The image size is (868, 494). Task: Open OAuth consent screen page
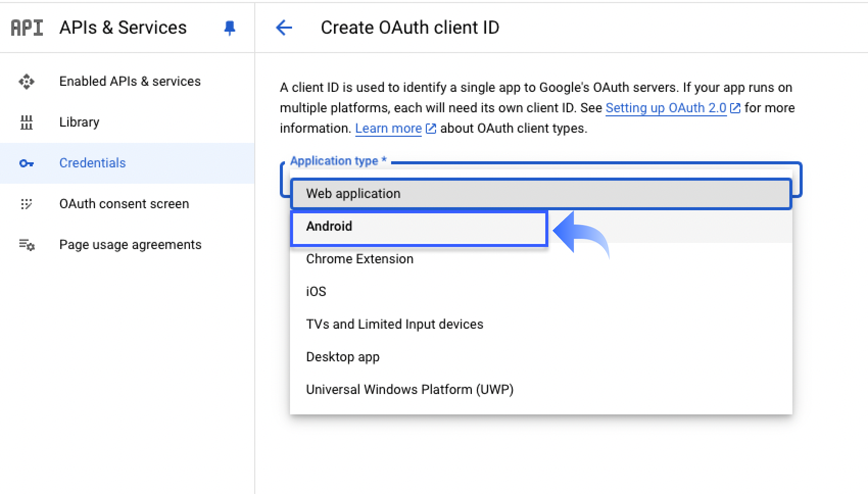tap(127, 204)
